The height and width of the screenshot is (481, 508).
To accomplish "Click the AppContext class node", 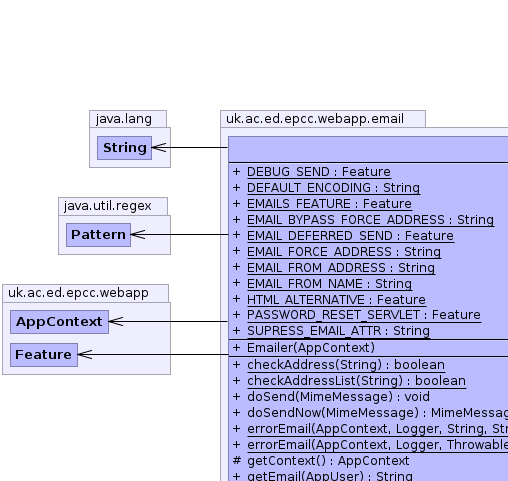I will (x=59, y=322).
